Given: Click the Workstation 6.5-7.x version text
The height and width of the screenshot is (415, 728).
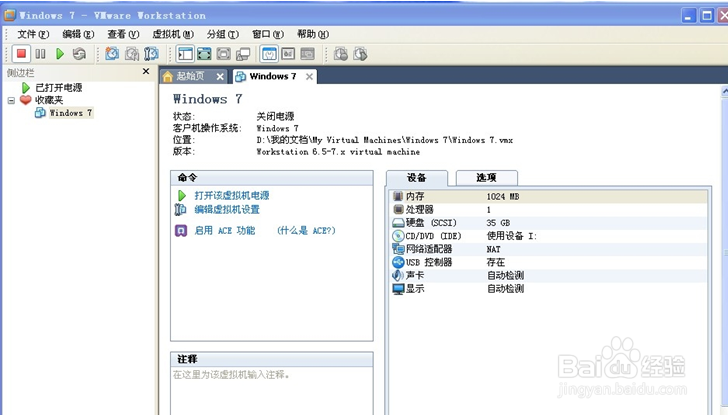Looking at the screenshot, I should tap(338, 152).
